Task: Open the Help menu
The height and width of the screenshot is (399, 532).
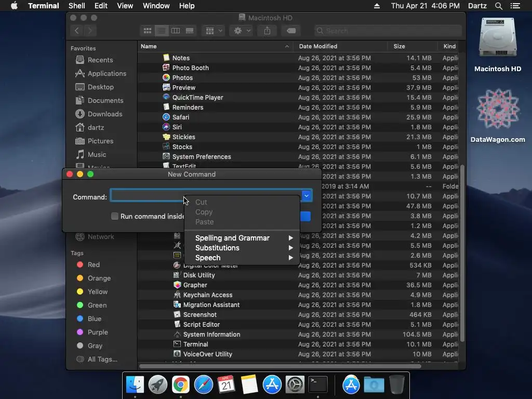Action: (187, 6)
